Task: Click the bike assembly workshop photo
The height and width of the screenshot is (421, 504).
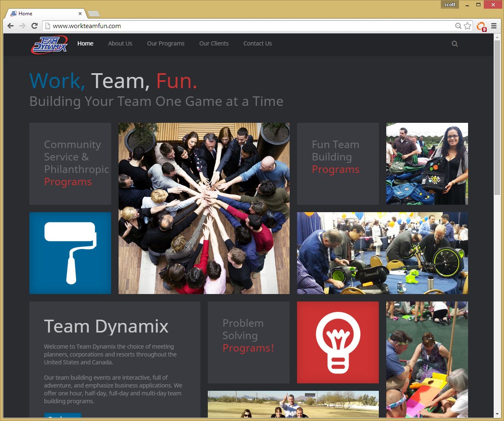Action: pos(383,253)
